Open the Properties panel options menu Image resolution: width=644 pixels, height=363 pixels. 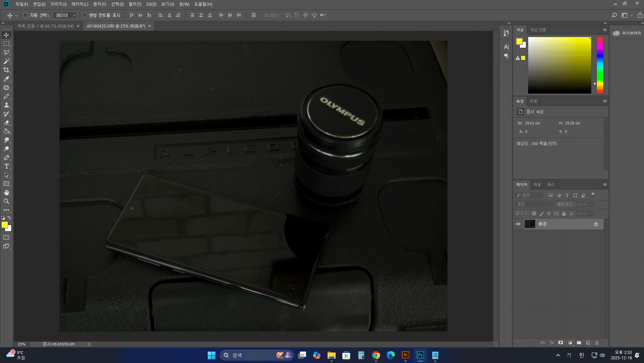pos(605,101)
